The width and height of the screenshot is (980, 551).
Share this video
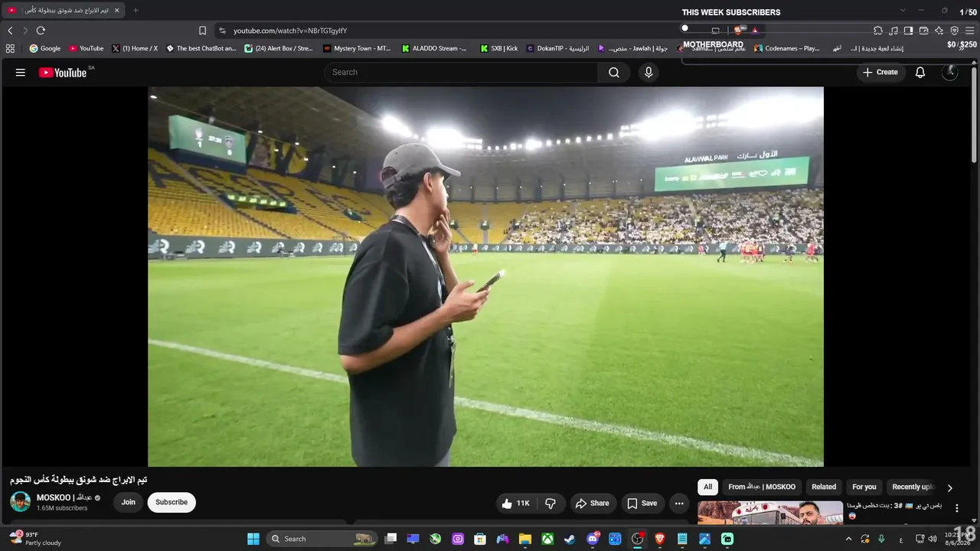point(593,503)
